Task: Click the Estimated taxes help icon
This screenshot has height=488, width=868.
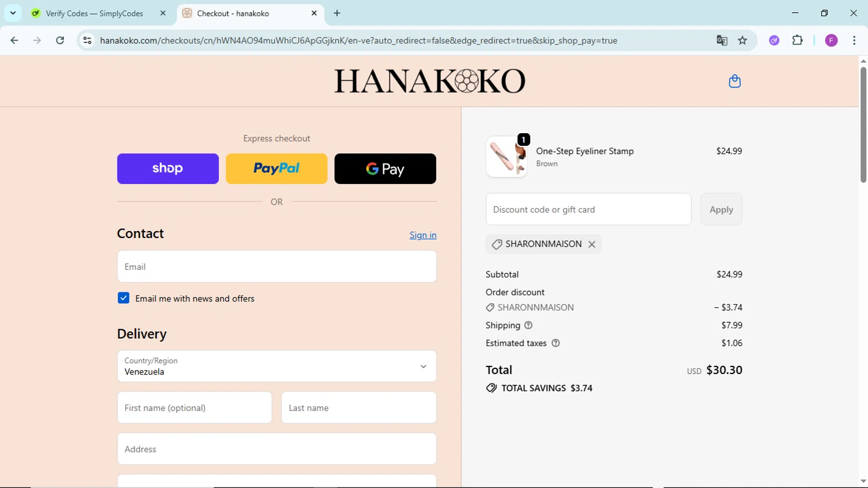Action: pyautogui.click(x=556, y=343)
